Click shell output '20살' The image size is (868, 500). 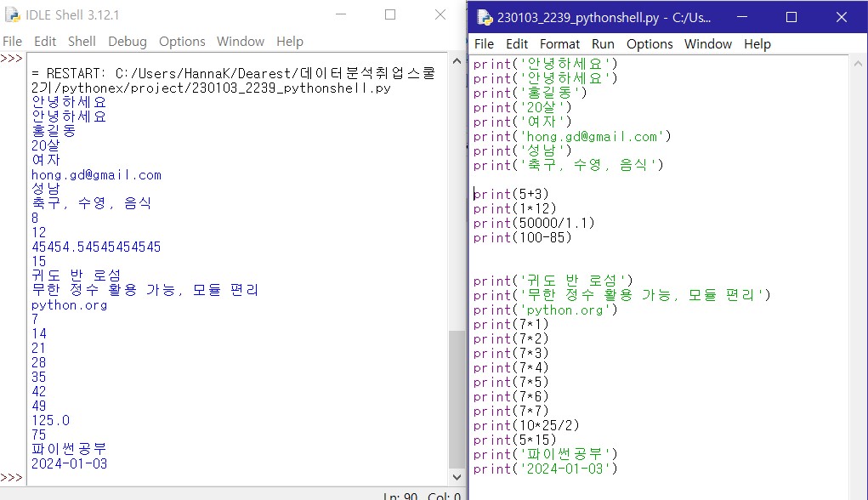click(x=45, y=145)
